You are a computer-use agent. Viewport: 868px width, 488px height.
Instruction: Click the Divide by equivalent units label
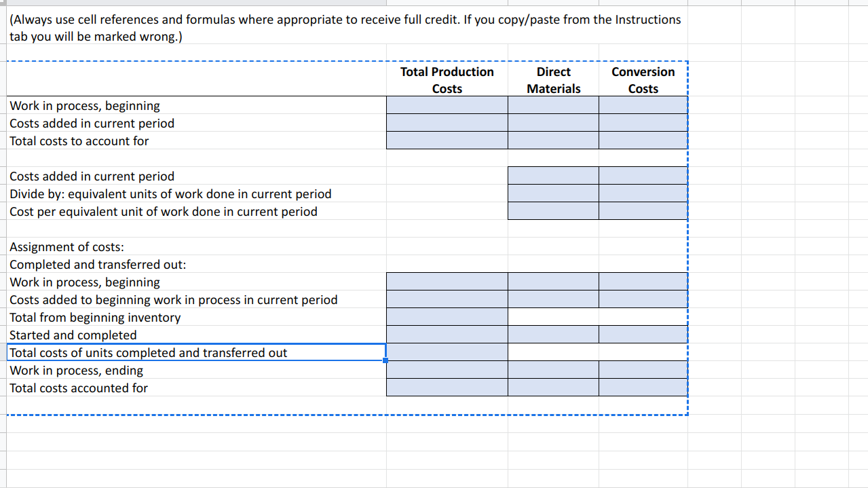tap(170, 193)
